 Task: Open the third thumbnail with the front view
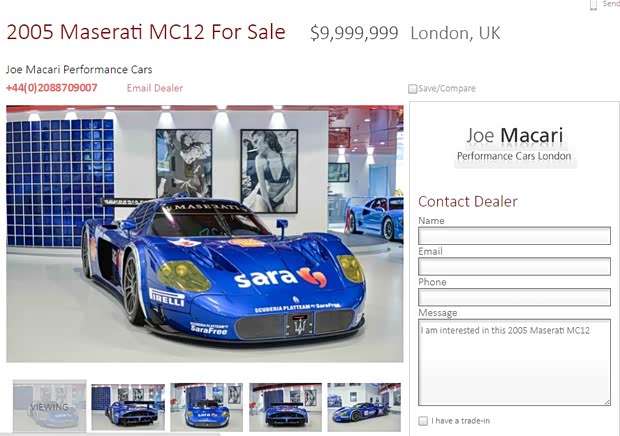pyautogui.click(x=206, y=407)
